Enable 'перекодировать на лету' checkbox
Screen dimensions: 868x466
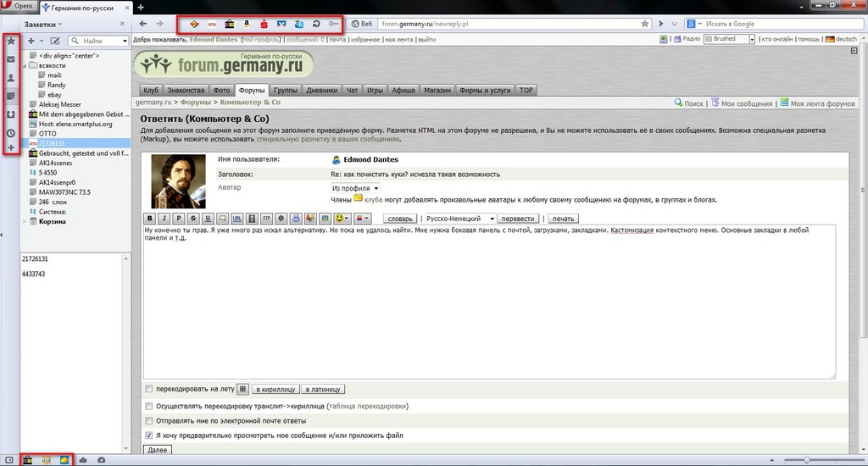pos(149,389)
